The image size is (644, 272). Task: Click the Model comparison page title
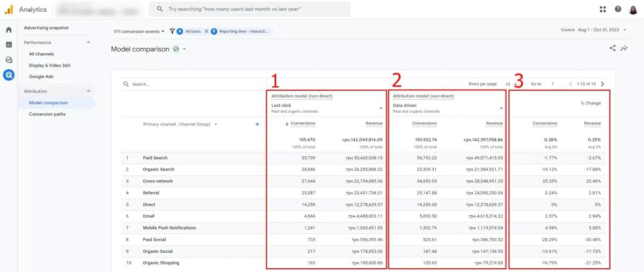point(140,49)
